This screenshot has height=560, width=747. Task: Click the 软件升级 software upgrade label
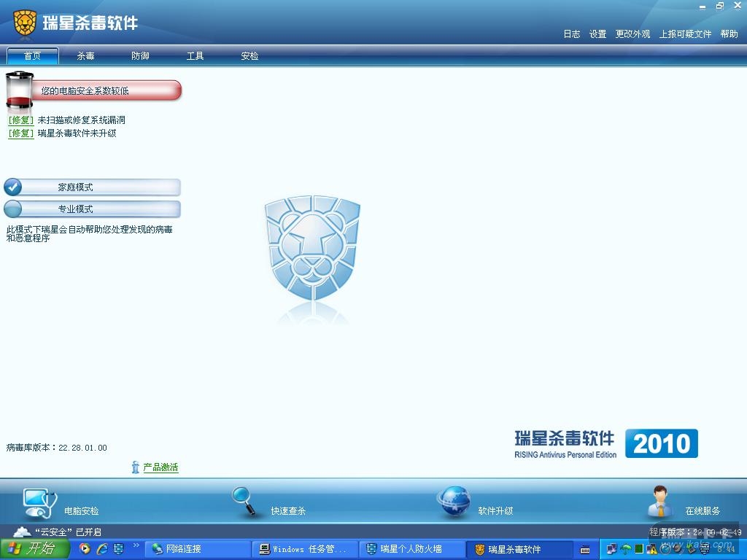tap(495, 511)
